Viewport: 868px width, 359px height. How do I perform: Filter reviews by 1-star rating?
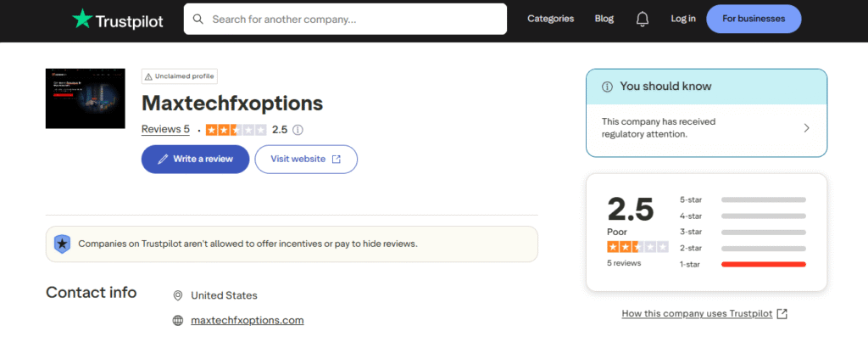(x=691, y=264)
